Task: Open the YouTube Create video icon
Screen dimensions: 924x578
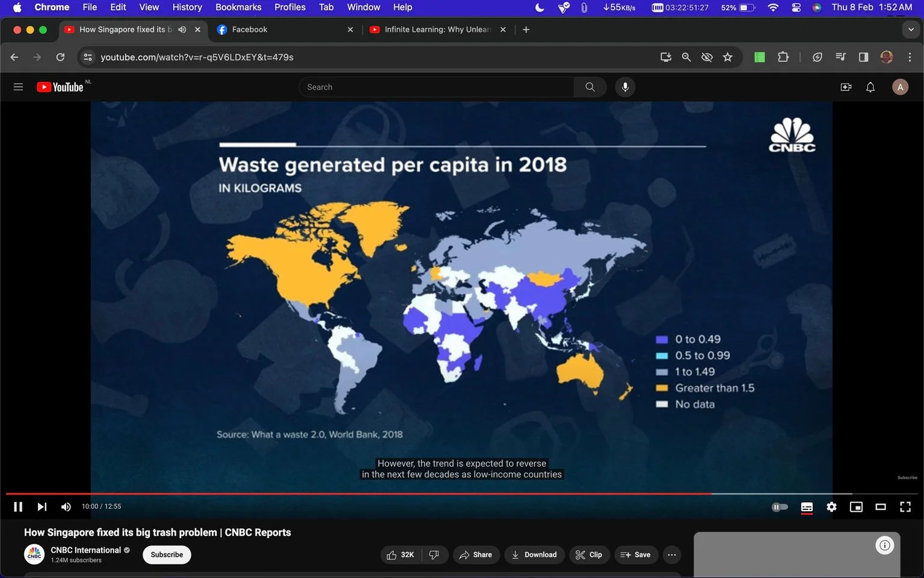Action: [846, 87]
